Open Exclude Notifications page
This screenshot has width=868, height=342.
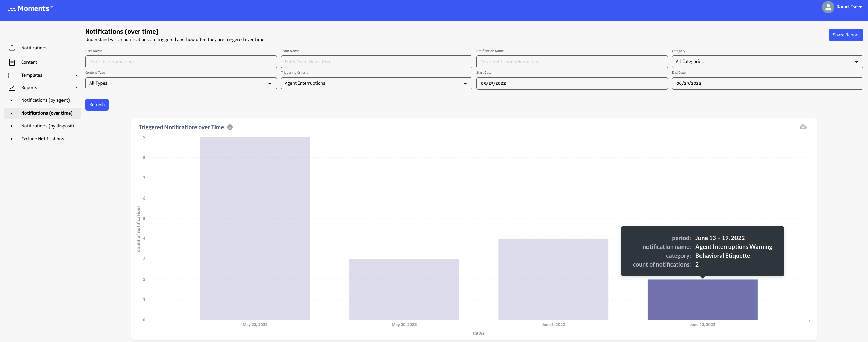pyautogui.click(x=42, y=139)
